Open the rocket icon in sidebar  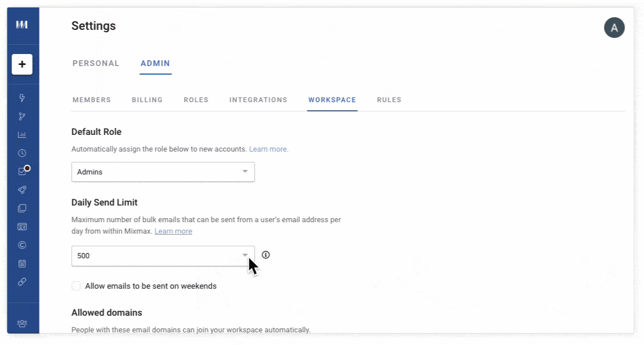pos(22,189)
